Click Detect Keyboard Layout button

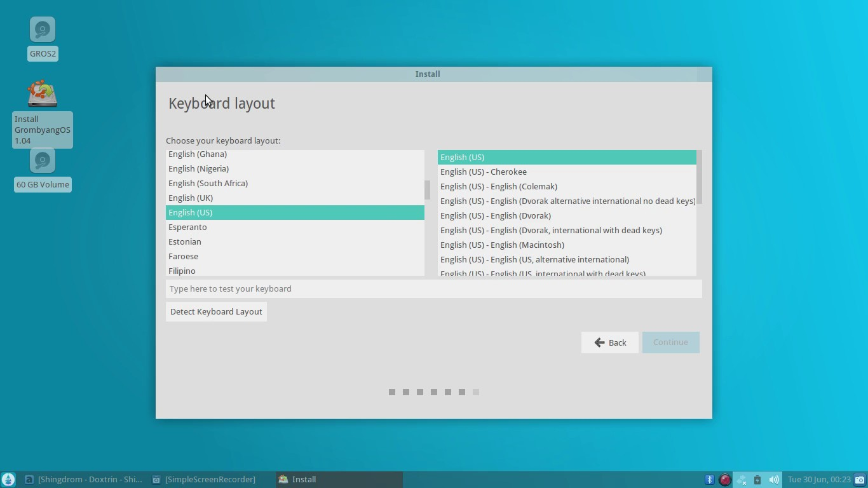coord(216,311)
